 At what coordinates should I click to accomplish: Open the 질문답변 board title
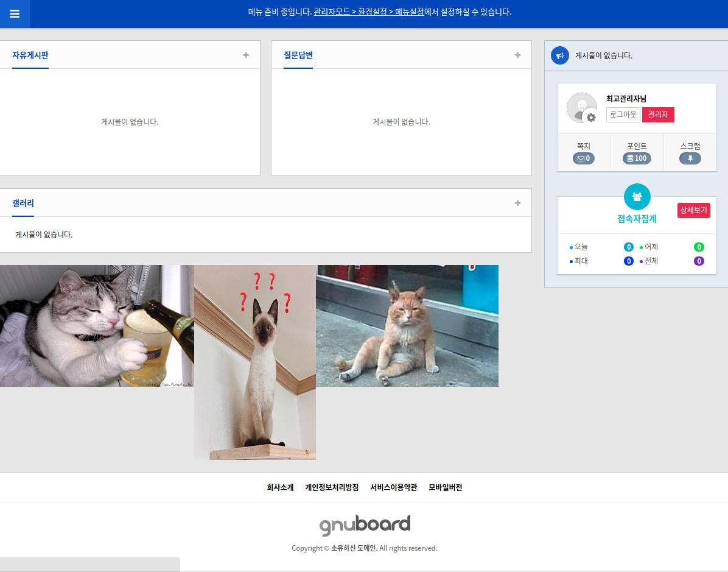298,55
